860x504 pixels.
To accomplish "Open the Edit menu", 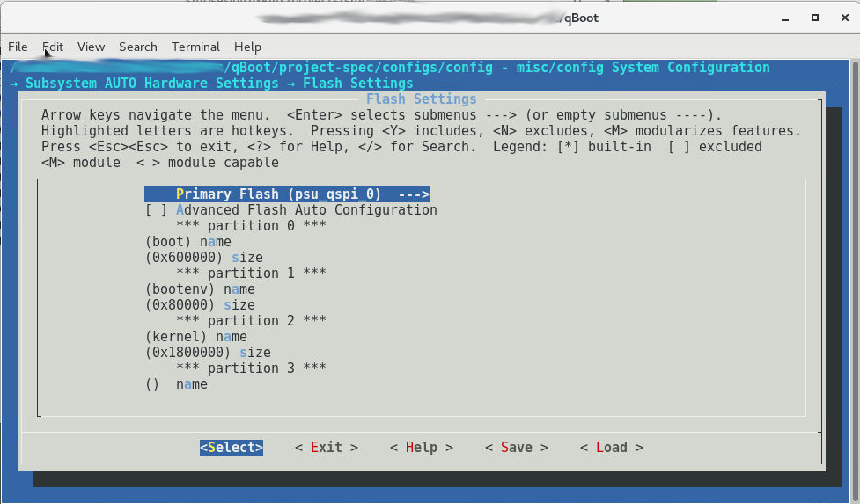I will [x=53, y=47].
